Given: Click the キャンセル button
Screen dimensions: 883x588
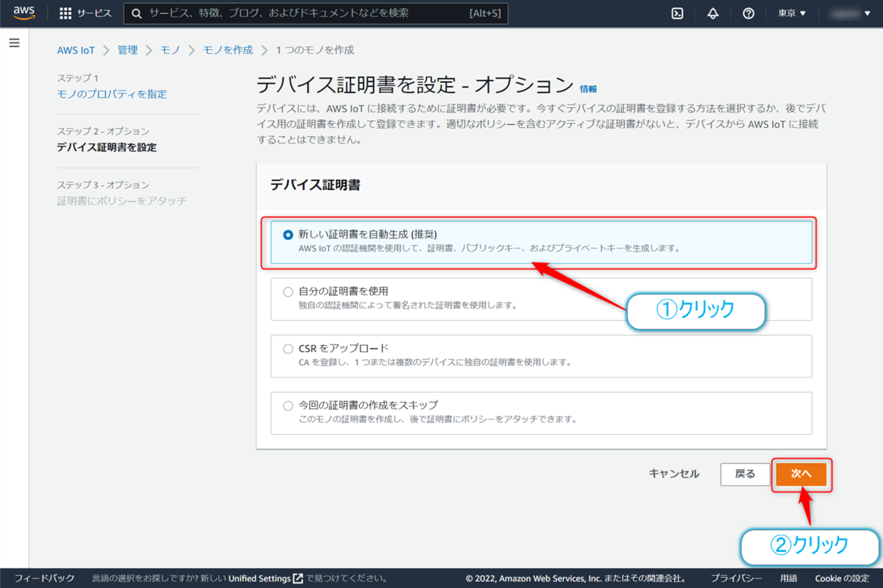Looking at the screenshot, I should [674, 474].
